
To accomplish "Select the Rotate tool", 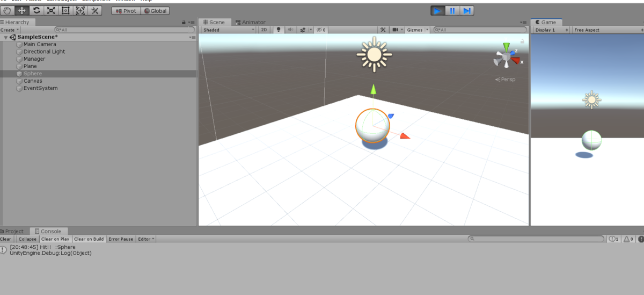I will click(x=36, y=10).
